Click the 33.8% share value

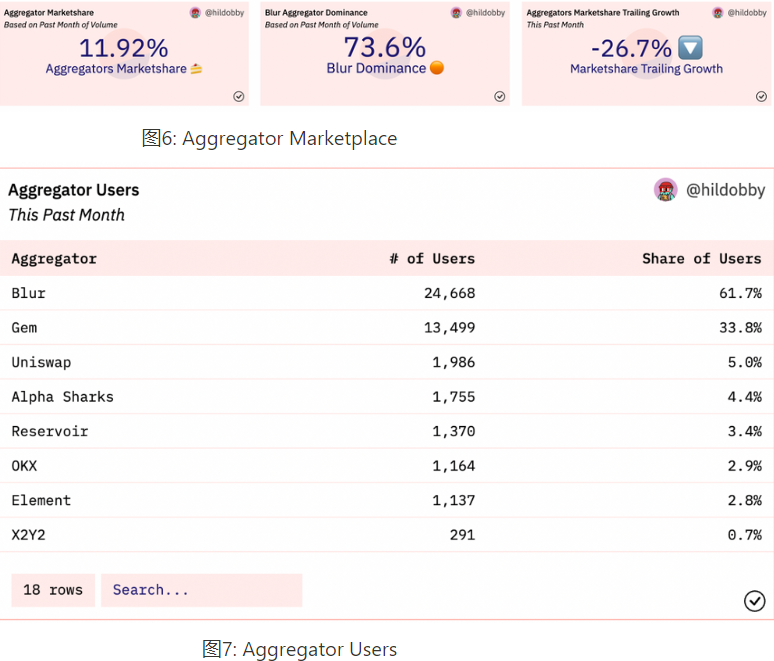click(740, 328)
